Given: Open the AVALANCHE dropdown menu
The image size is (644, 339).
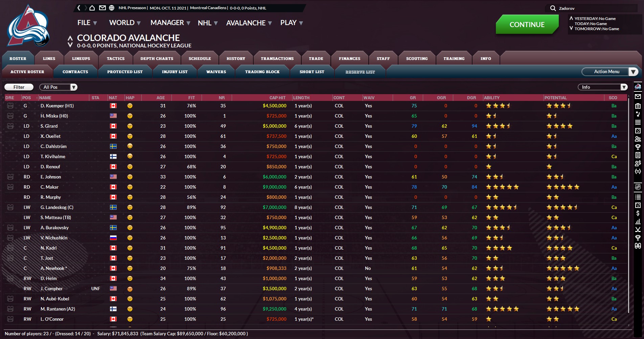Looking at the screenshot, I should point(249,23).
